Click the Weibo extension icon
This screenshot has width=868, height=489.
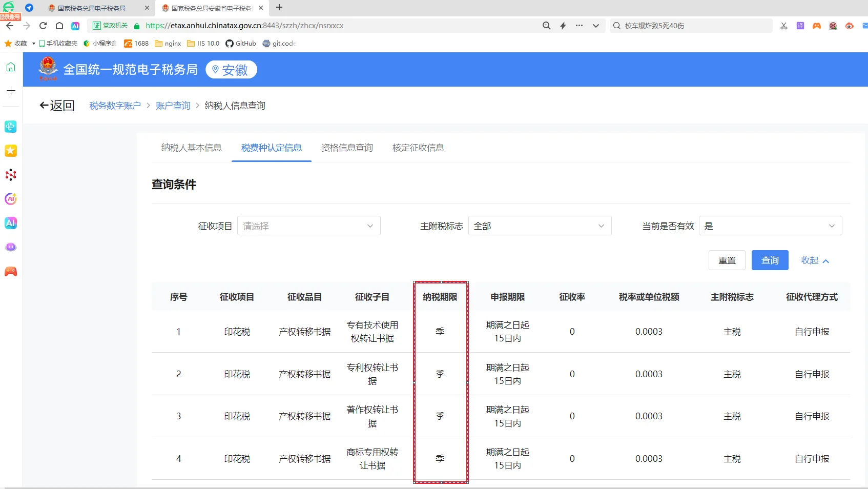pos(850,26)
